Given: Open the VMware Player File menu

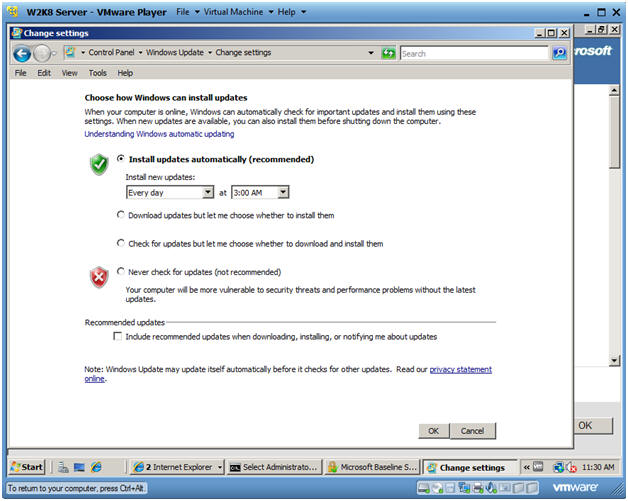Looking at the screenshot, I should coord(187,12).
